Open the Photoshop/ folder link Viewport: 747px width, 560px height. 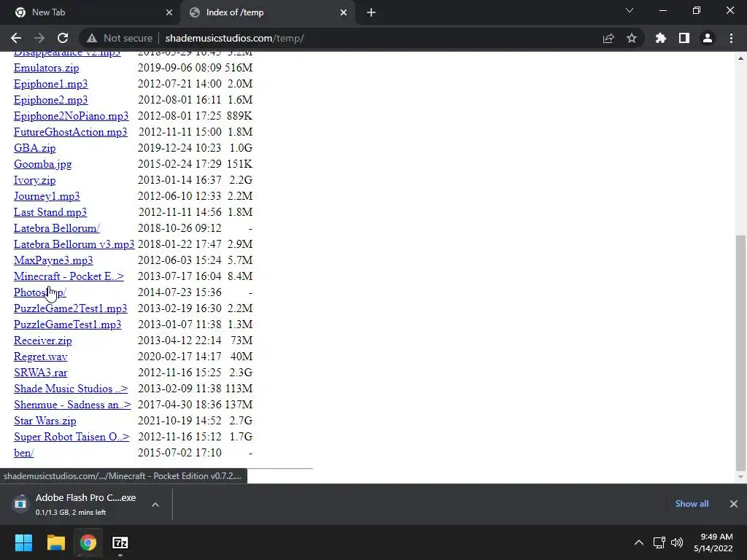pos(40,292)
